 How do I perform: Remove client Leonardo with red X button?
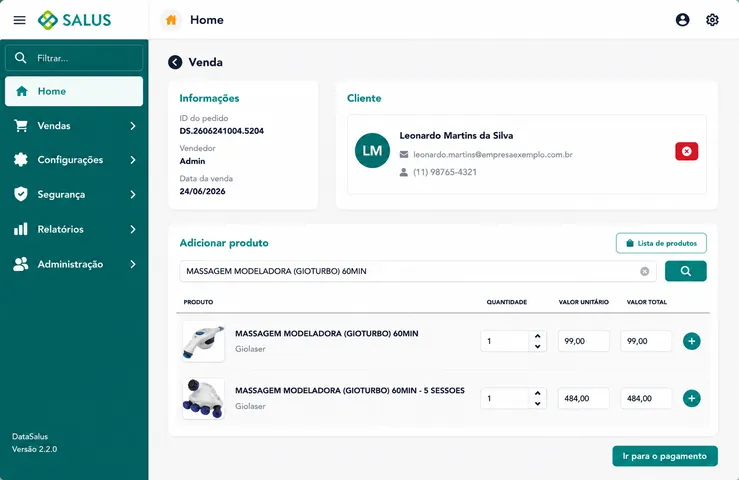pyautogui.click(x=686, y=151)
